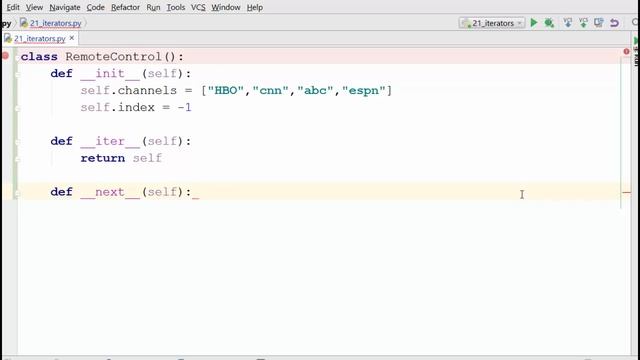The height and width of the screenshot is (360, 640).
Task: Close the 21_iterators.py editor tab
Action: pyautogui.click(x=72, y=38)
